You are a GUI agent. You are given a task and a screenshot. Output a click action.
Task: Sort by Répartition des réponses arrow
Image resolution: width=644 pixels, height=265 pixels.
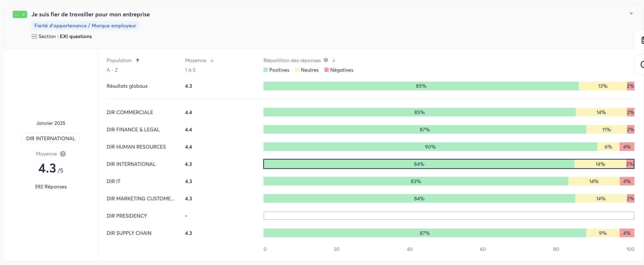[334, 60]
